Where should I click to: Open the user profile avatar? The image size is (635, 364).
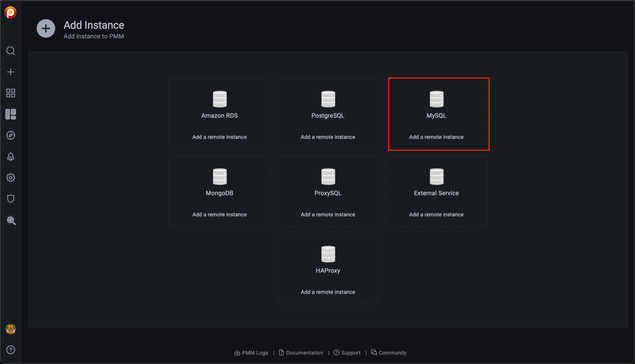point(10,329)
